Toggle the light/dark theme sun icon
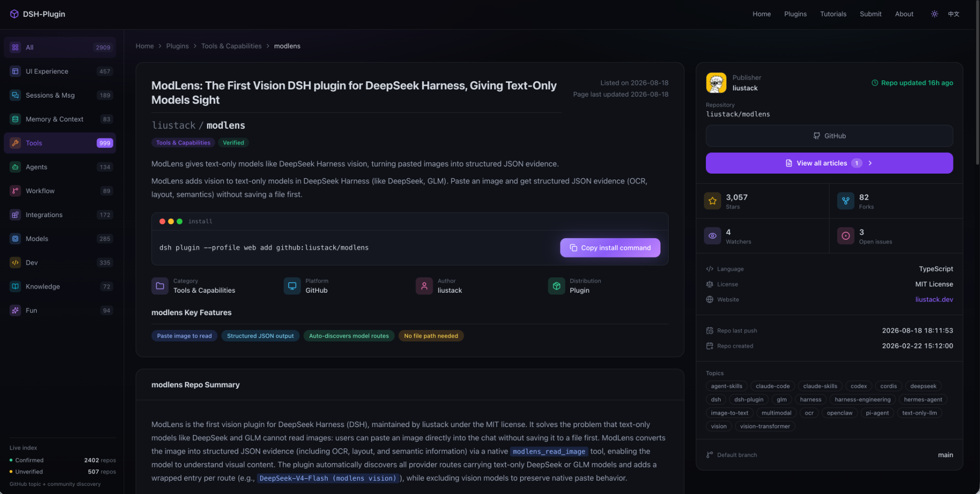 934,14
